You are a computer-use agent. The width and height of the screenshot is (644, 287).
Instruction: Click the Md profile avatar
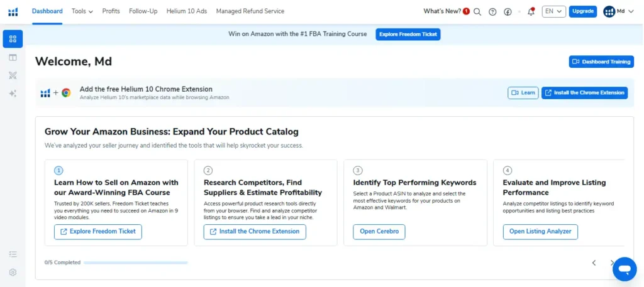coord(609,11)
